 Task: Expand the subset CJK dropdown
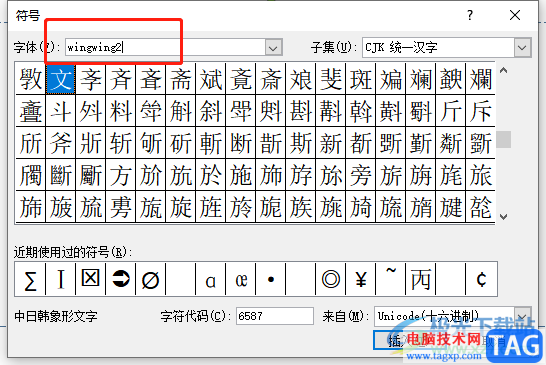tap(522, 47)
